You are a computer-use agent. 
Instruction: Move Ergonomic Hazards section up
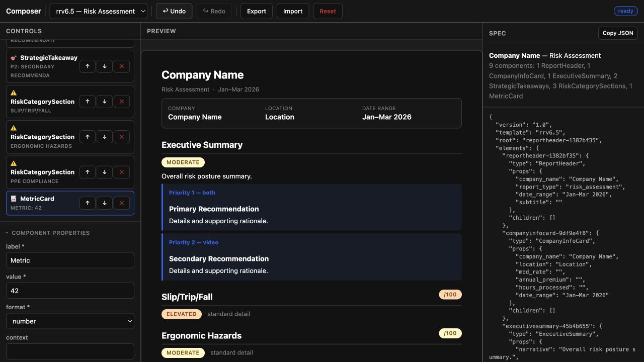click(x=88, y=137)
